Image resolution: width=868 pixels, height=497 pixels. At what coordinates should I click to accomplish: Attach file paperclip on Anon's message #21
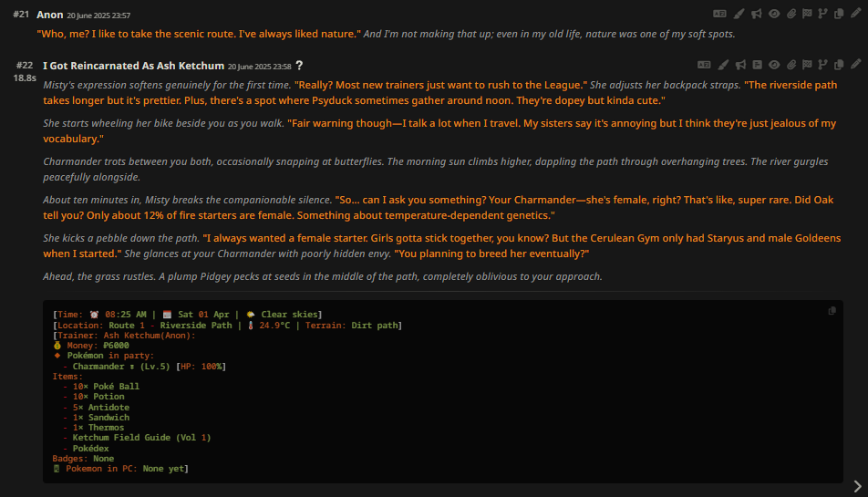click(x=791, y=14)
